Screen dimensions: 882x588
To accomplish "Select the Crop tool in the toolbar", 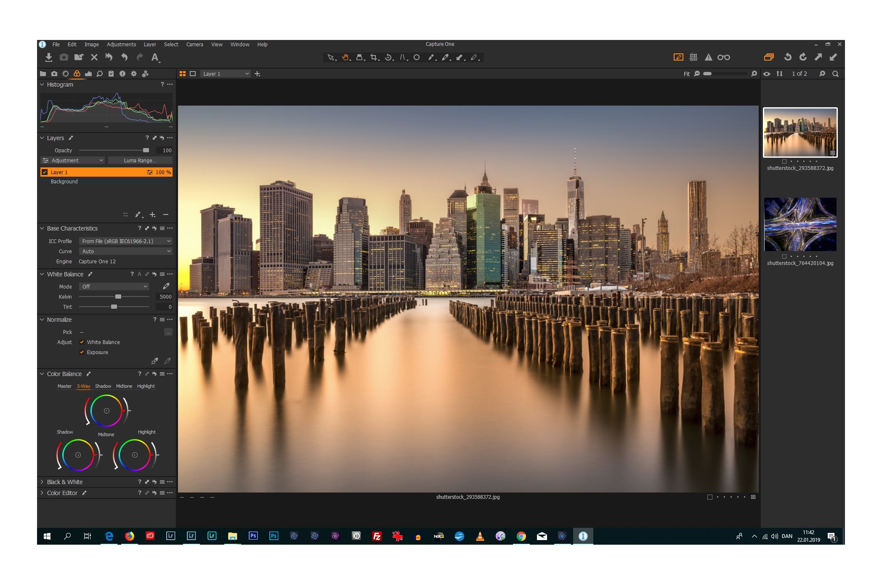I will click(373, 57).
